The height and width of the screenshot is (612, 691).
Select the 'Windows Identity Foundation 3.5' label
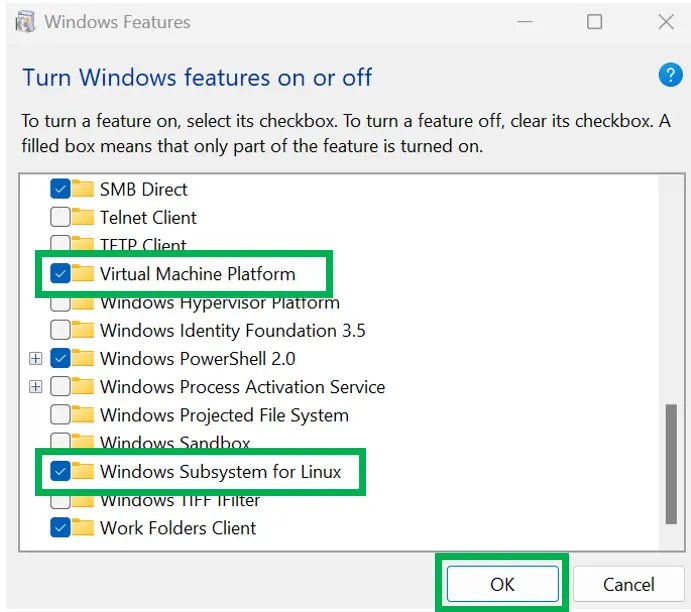click(x=233, y=330)
